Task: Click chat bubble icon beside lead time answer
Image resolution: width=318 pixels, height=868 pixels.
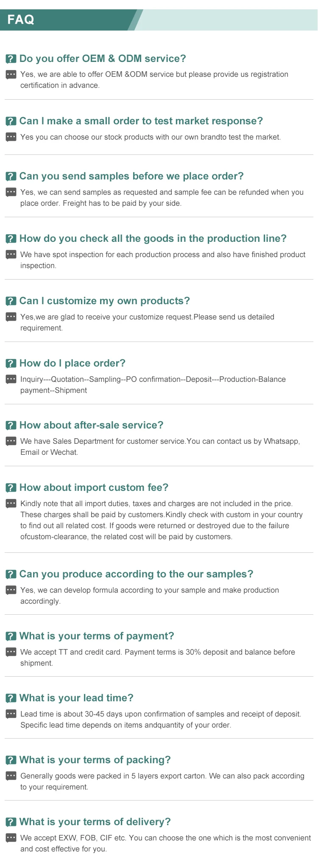Action: pyautogui.click(x=11, y=714)
